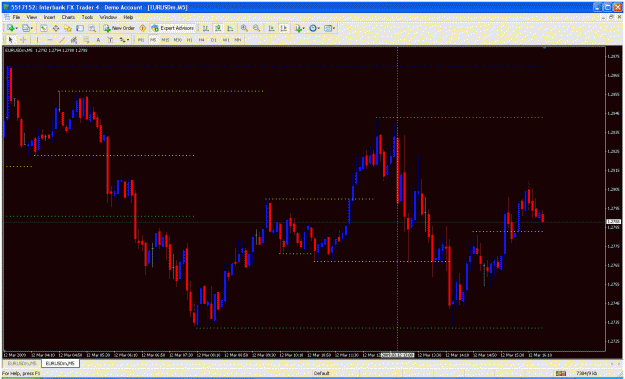The width and height of the screenshot is (625, 379).
Task: Expand the Profiles dropdown
Action: coord(31,28)
